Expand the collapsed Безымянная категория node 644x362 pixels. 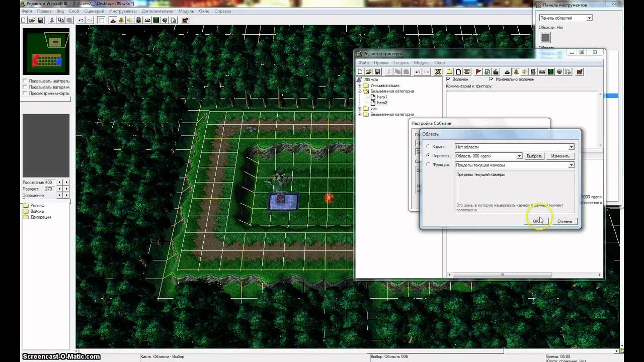(x=360, y=114)
